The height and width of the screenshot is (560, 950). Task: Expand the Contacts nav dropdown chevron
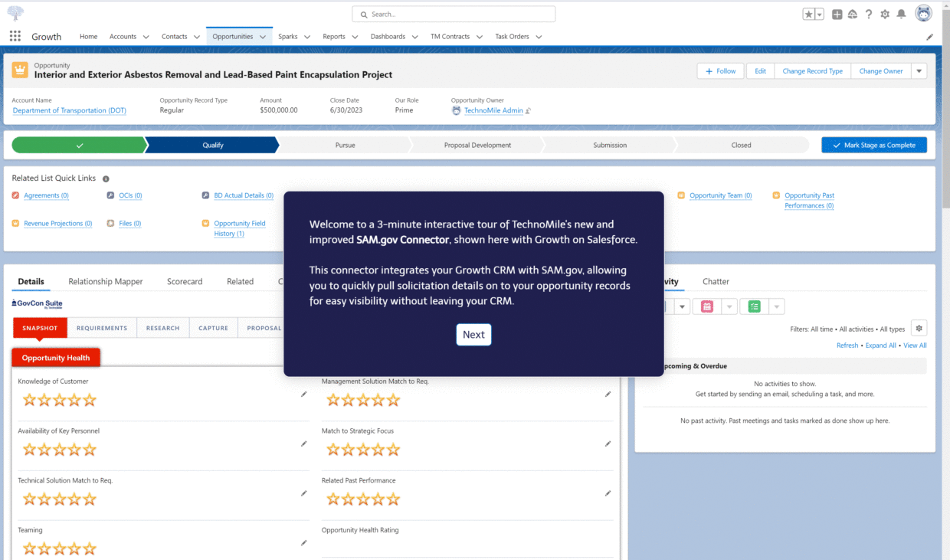coord(197,37)
